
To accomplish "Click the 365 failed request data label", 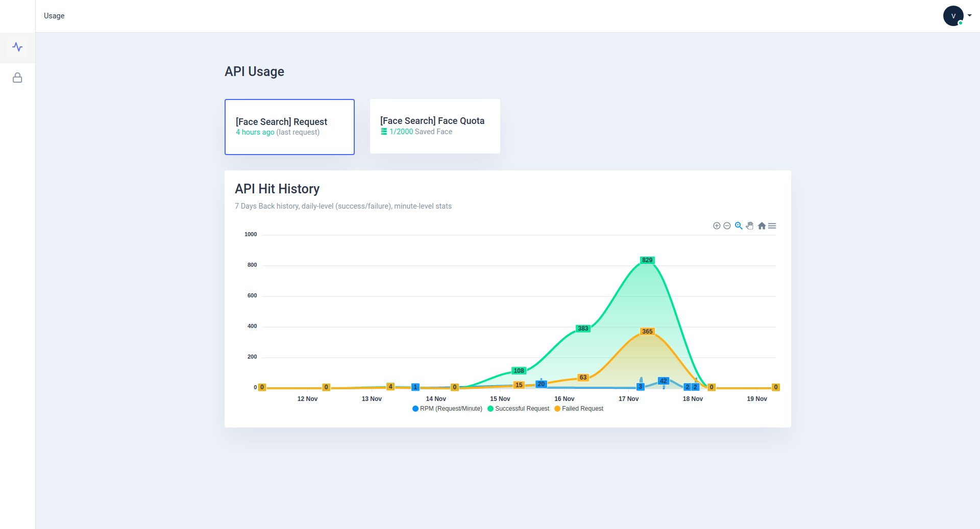I will pyautogui.click(x=647, y=332).
